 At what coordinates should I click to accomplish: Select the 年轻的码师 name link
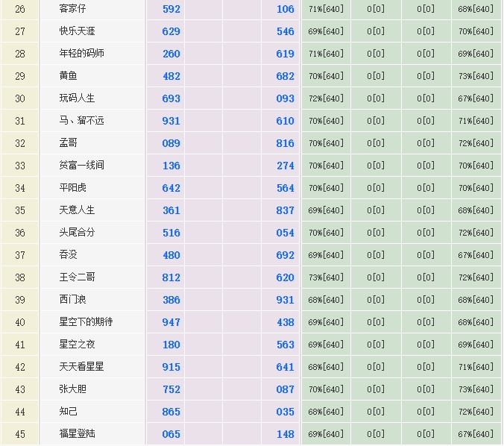(82, 54)
